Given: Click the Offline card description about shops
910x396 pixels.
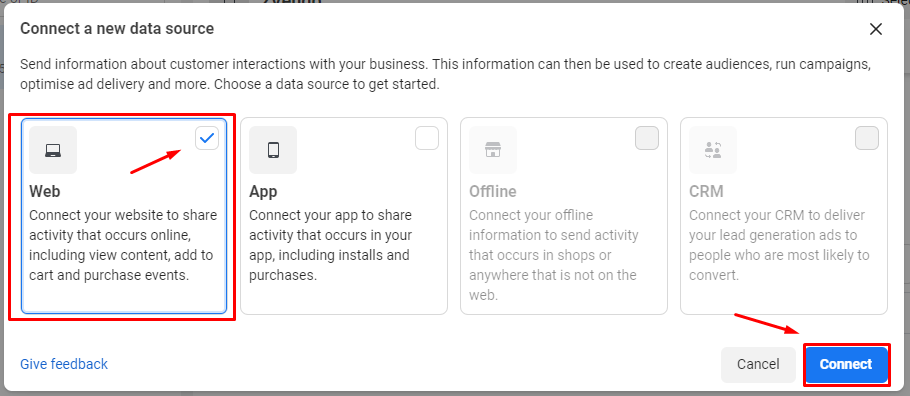Looking at the screenshot, I should coord(554,255).
